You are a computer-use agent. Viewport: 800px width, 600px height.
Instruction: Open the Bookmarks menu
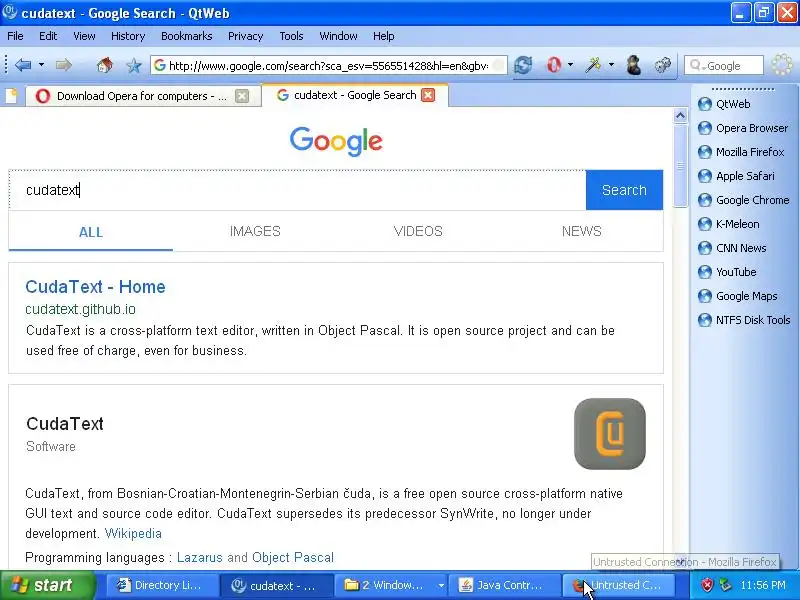click(186, 36)
